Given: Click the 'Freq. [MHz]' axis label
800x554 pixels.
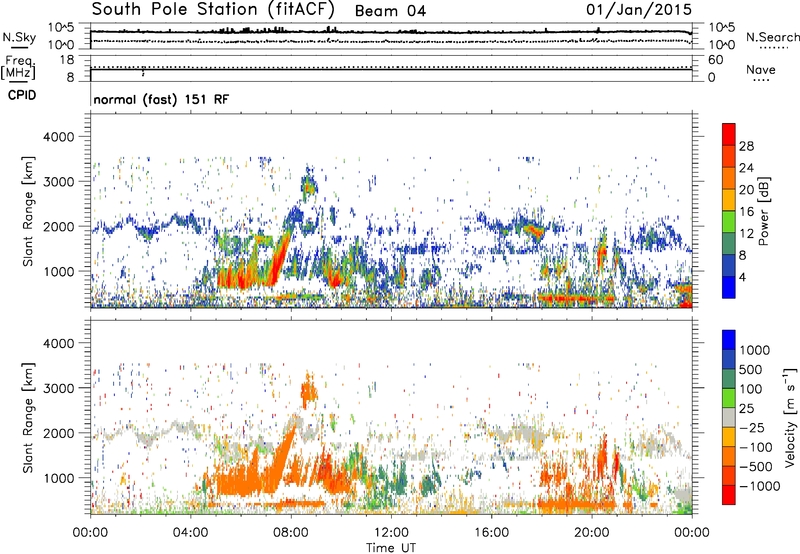Looking at the screenshot, I should click(x=18, y=68).
